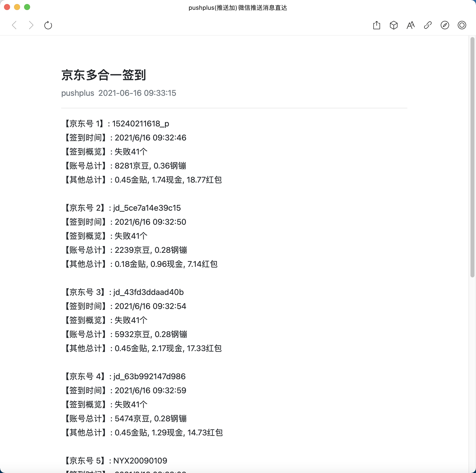Click the 3D cube toolbar icon

point(394,25)
